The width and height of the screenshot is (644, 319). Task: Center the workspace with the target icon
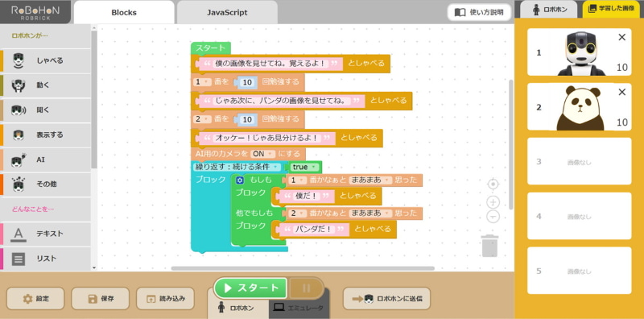coord(493,184)
